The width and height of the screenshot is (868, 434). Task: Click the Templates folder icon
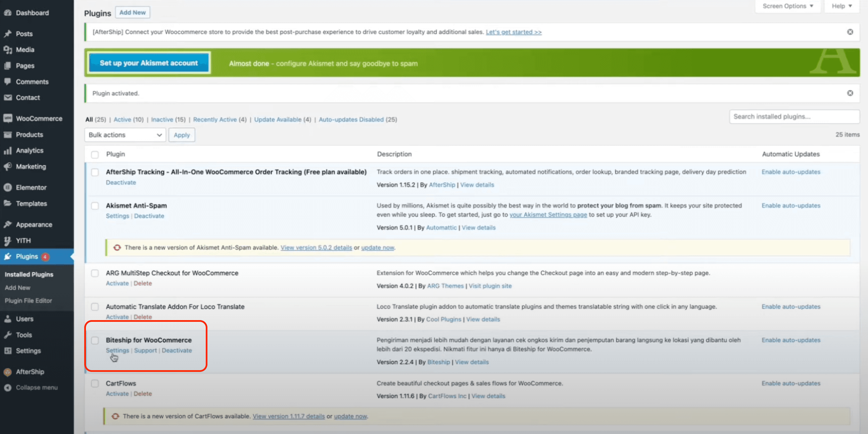coord(8,203)
